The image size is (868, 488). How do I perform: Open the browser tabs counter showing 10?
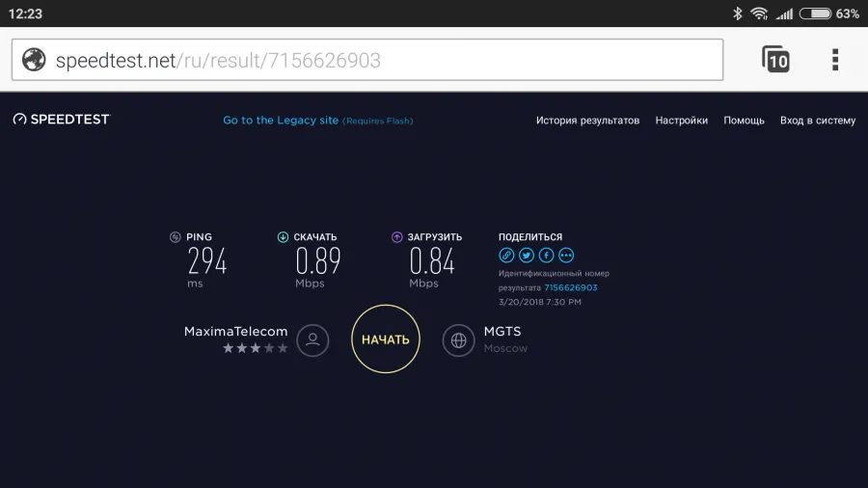(x=775, y=59)
